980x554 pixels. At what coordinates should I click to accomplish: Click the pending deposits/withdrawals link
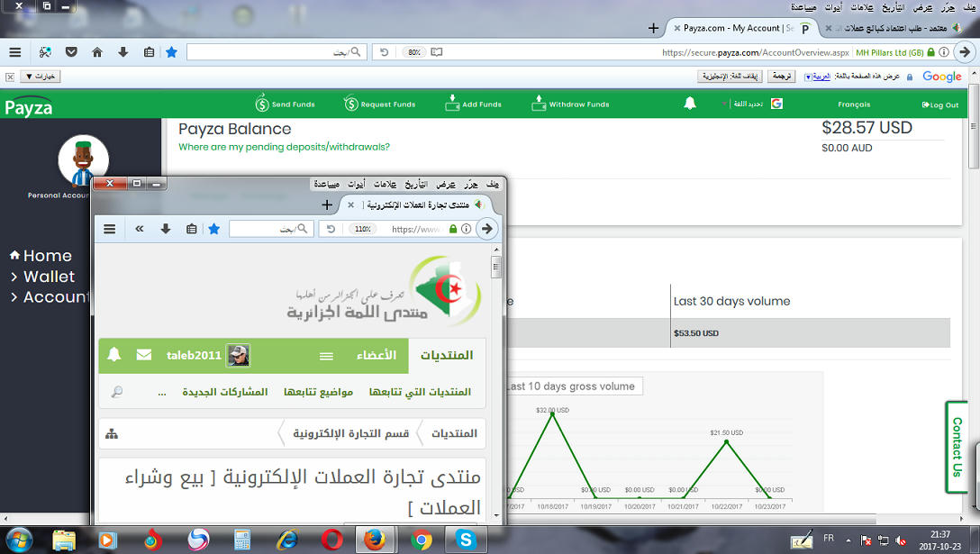[x=284, y=147]
